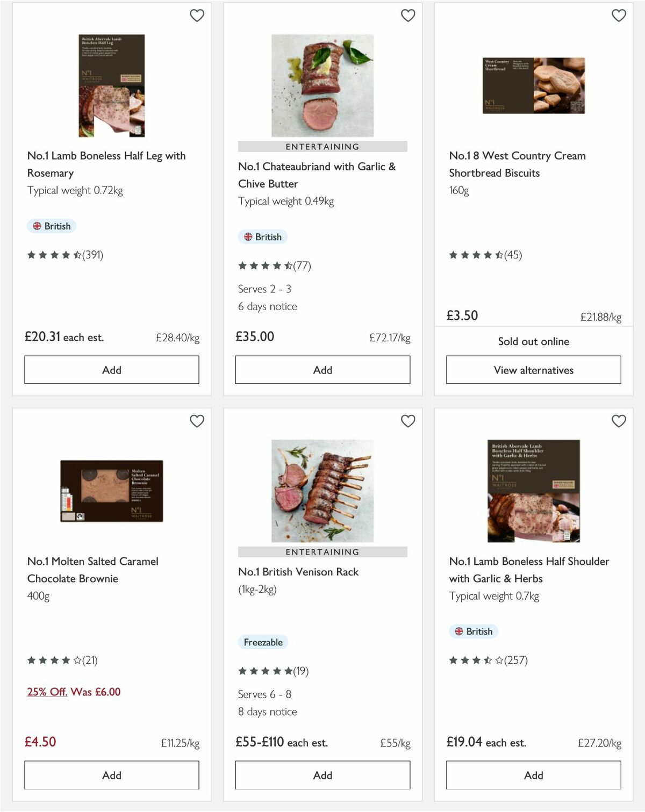Click the British flag badge on the lamb half leg

click(51, 226)
